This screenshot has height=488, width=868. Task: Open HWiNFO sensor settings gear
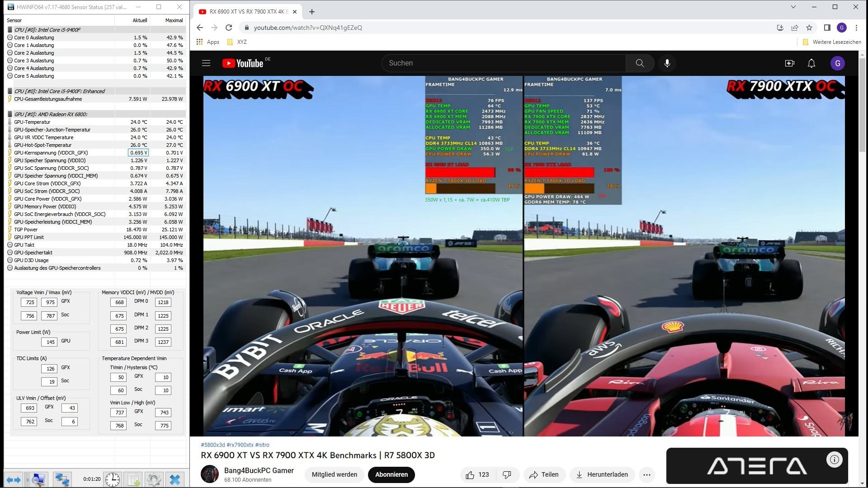pos(154,479)
